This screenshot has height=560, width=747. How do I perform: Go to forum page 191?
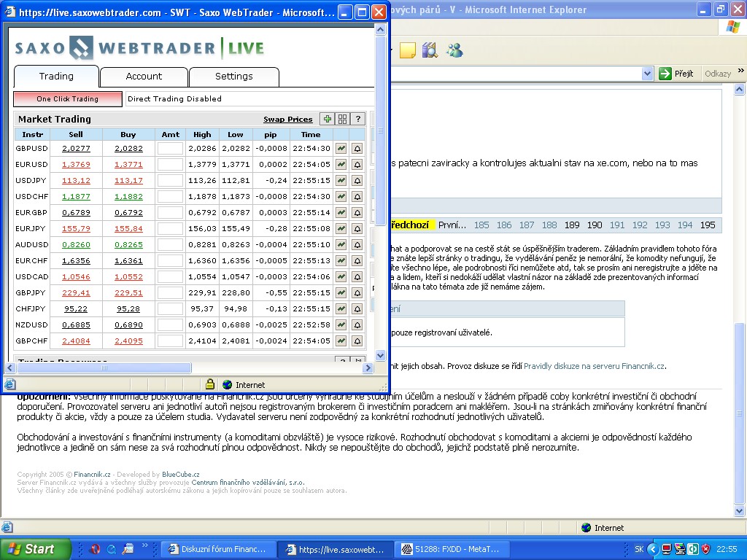tap(617, 225)
